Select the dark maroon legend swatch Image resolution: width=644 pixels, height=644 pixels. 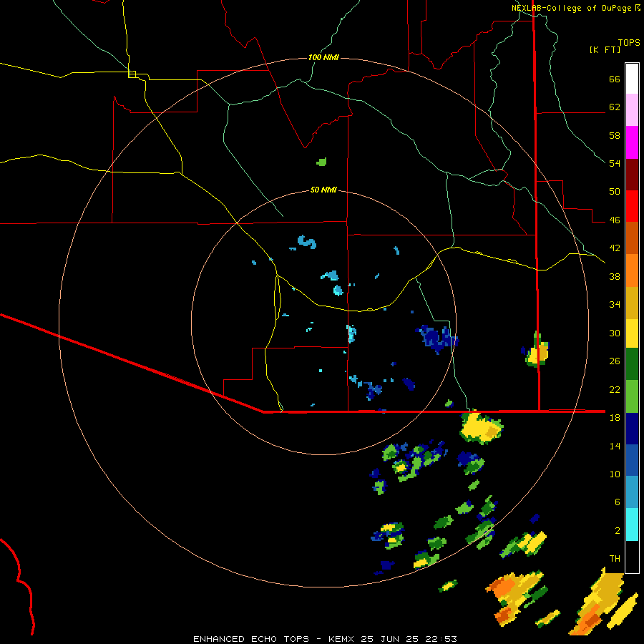[632, 174]
